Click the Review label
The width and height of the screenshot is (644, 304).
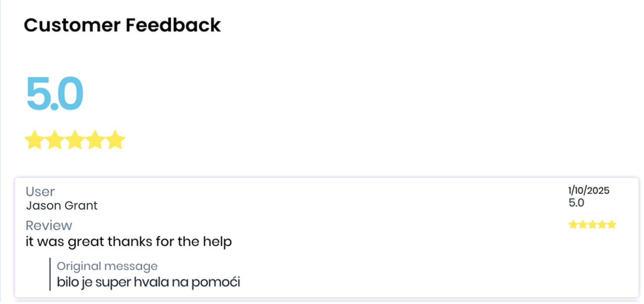click(49, 225)
